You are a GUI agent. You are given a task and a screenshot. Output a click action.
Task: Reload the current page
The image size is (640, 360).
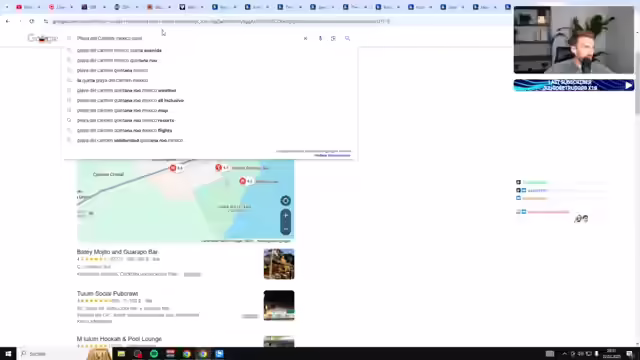pos(32,21)
